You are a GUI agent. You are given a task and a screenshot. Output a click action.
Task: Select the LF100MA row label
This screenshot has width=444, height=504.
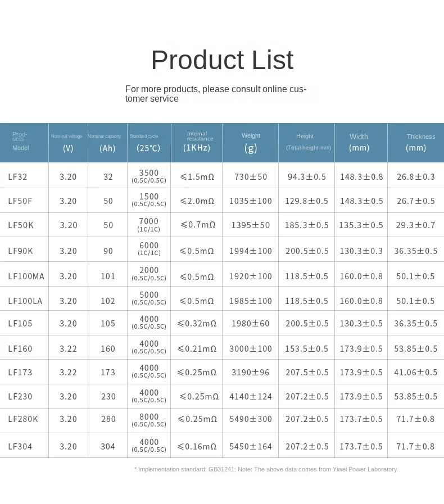[26, 276]
